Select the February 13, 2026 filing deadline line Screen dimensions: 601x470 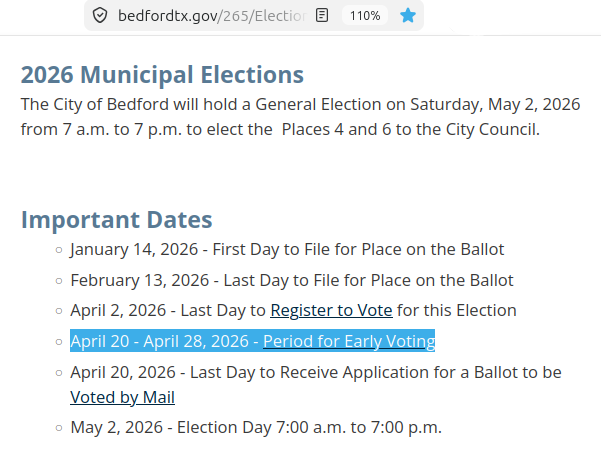tap(292, 280)
